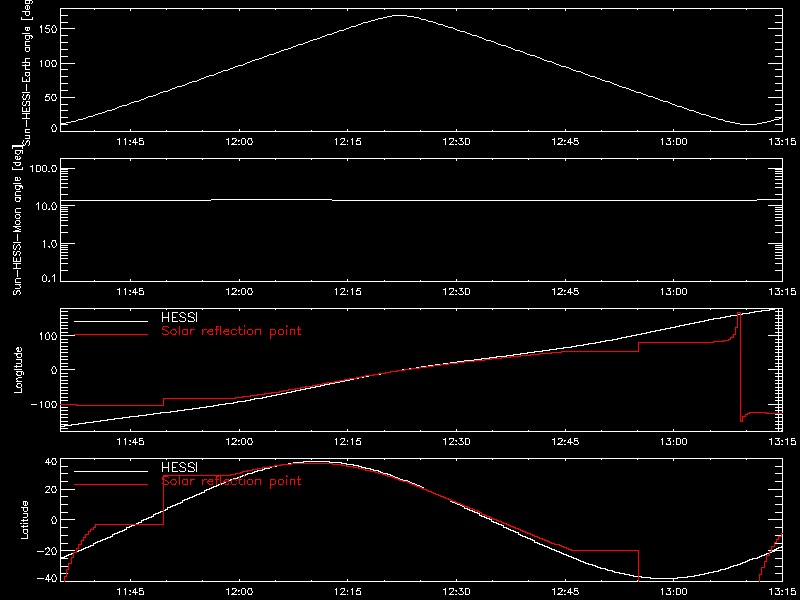The image size is (800, 600).
Task: Click the -40 tick on Latitude axis
Action: [x=47, y=578]
